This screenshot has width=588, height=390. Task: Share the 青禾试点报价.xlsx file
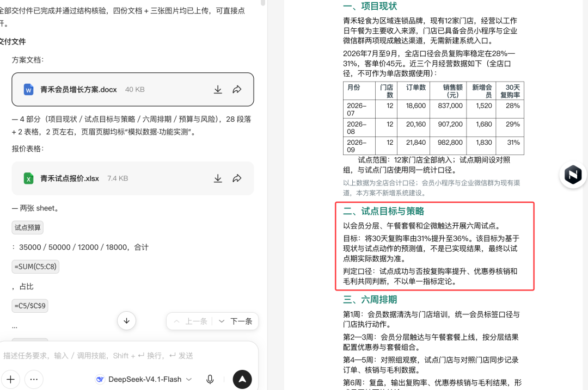coord(237,178)
